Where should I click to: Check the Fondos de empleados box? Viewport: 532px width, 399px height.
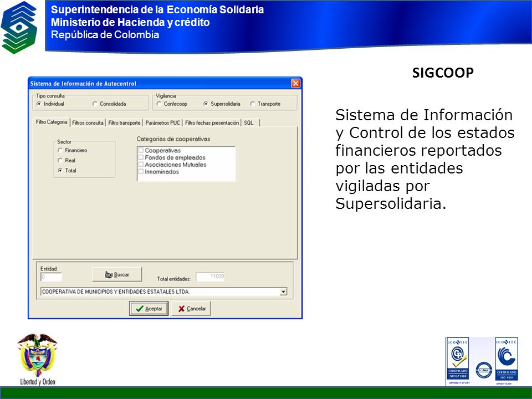pyautogui.click(x=141, y=157)
